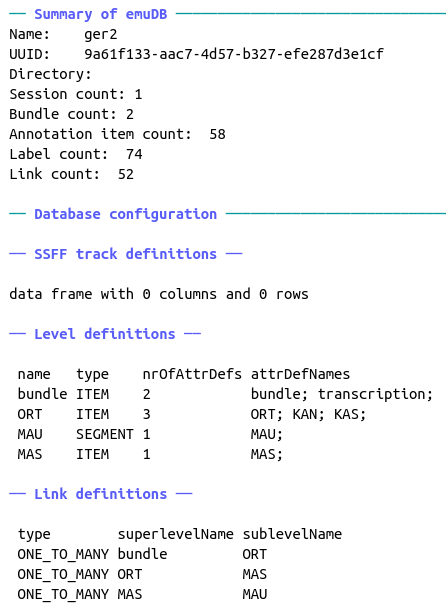Click the Session count line
446x610 pixels.
(x=76, y=94)
